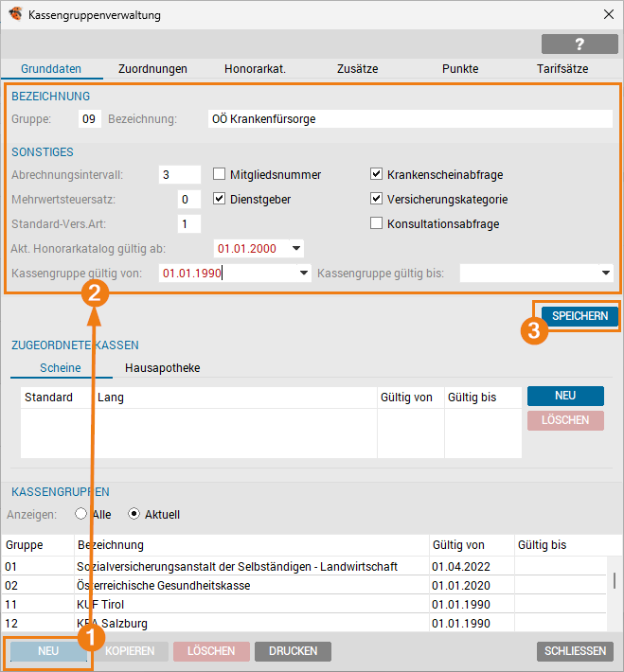This screenshot has width=624, height=672.
Task: Expand the Kassengruppe gültig von dropdown
Action: pos(304,273)
